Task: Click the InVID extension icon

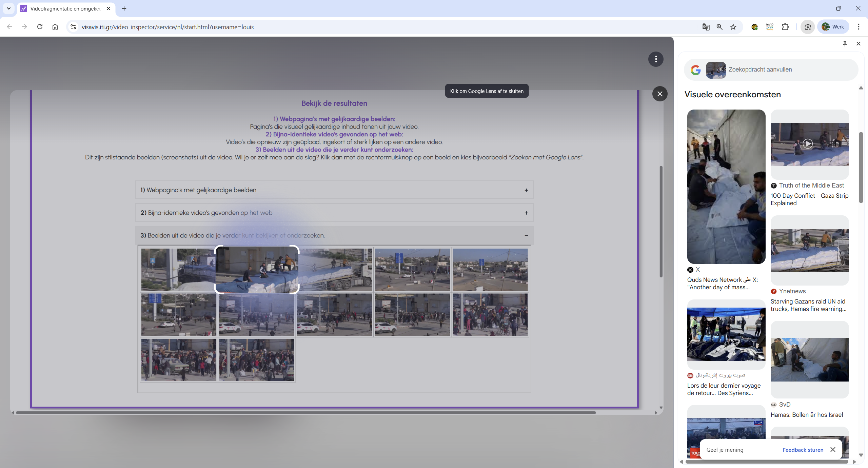Action: pos(770,27)
